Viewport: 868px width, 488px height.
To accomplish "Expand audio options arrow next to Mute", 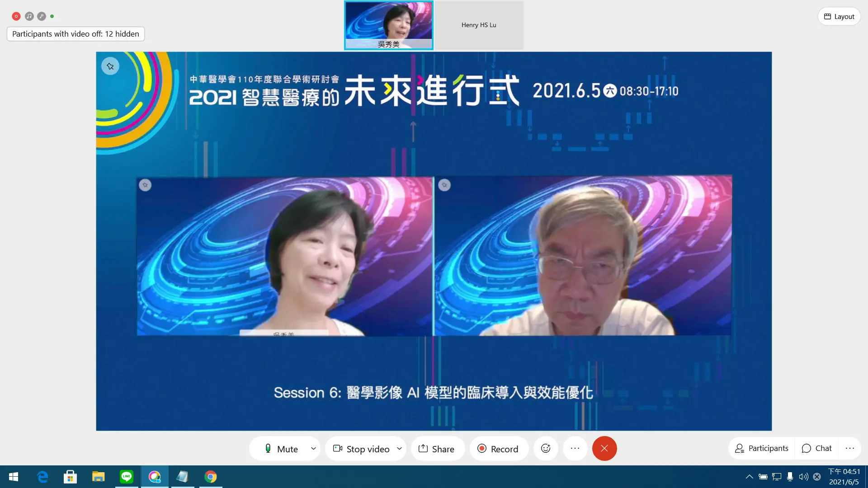I will tap(313, 449).
